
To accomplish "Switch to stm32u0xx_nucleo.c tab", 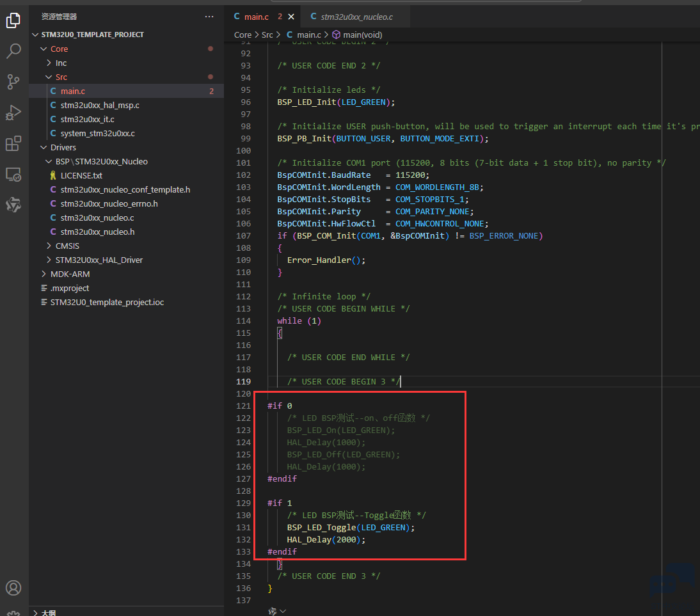I will pyautogui.click(x=352, y=17).
